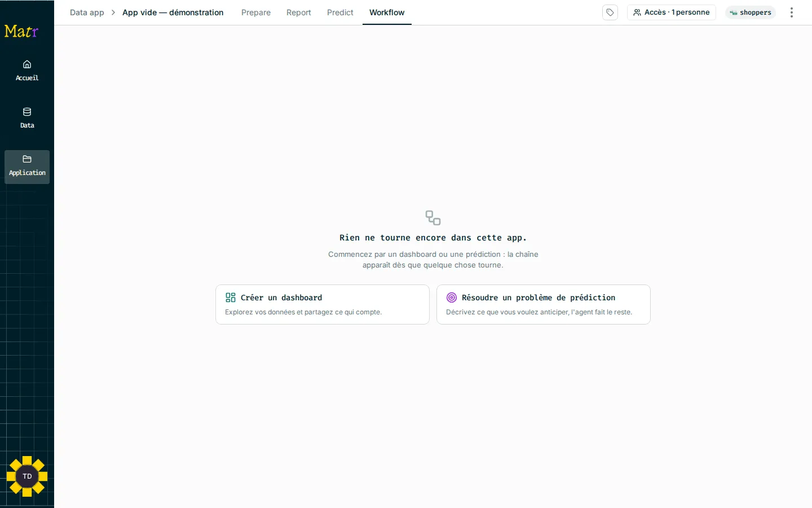This screenshot has width=812, height=508.
Task: Select the Application sidebar item
Action: pyautogui.click(x=27, y=167)
